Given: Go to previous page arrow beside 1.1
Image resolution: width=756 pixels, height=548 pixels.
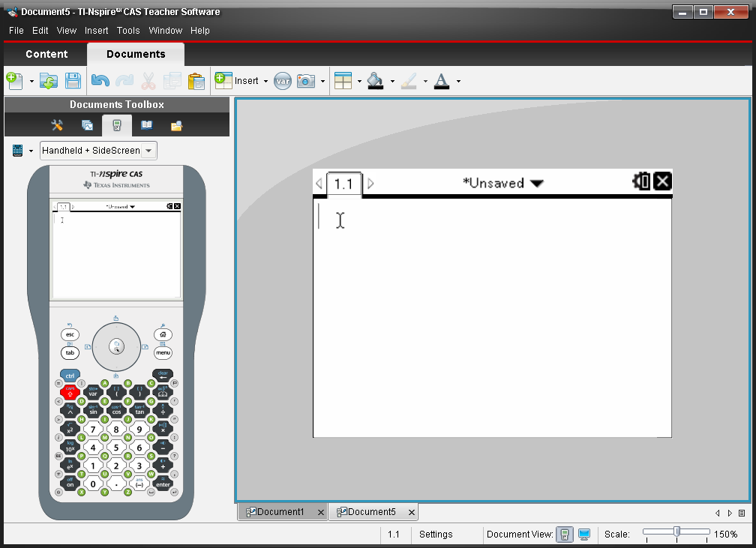Looking at the screenshot, I should [319, 183].
